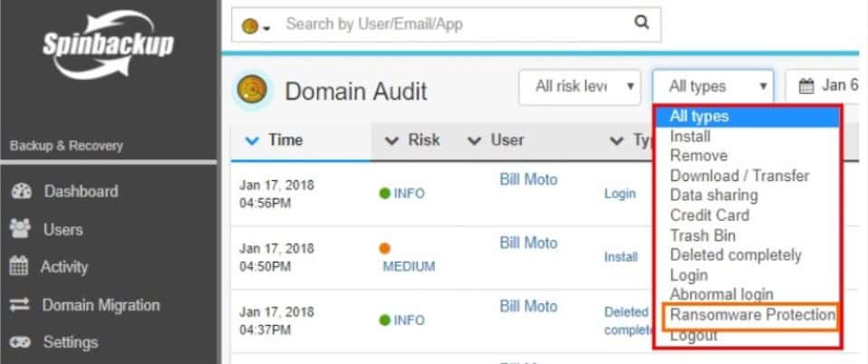This screenshot has width=868, height=364.
Task: Open Dashboard in the sidebar
Action: [x=82, y=191]
